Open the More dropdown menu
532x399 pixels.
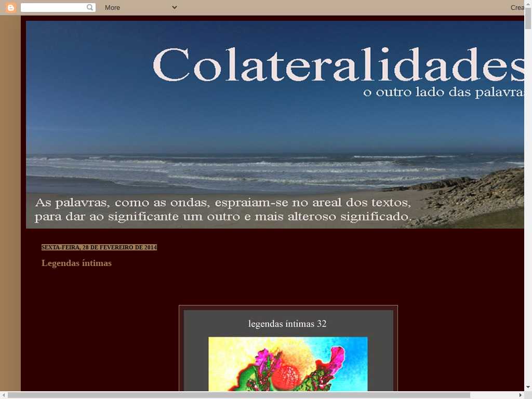pyautogui.click(x=112, y=7)
